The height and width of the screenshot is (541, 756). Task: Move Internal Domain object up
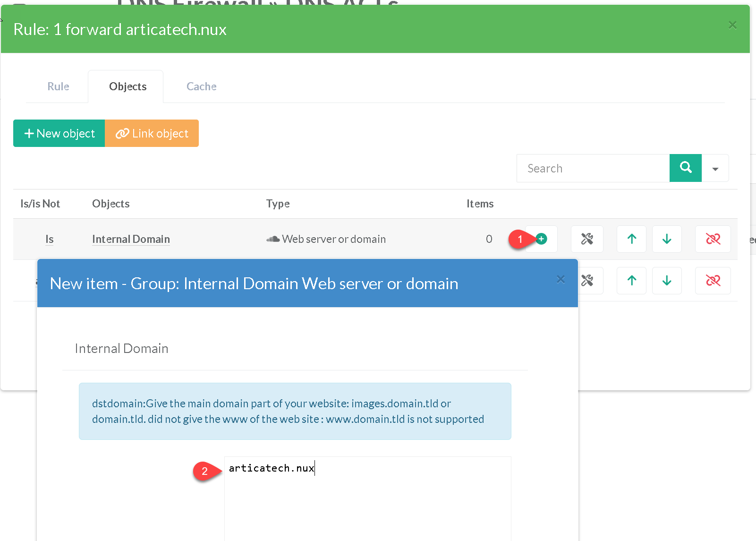[x=631, y=239]
